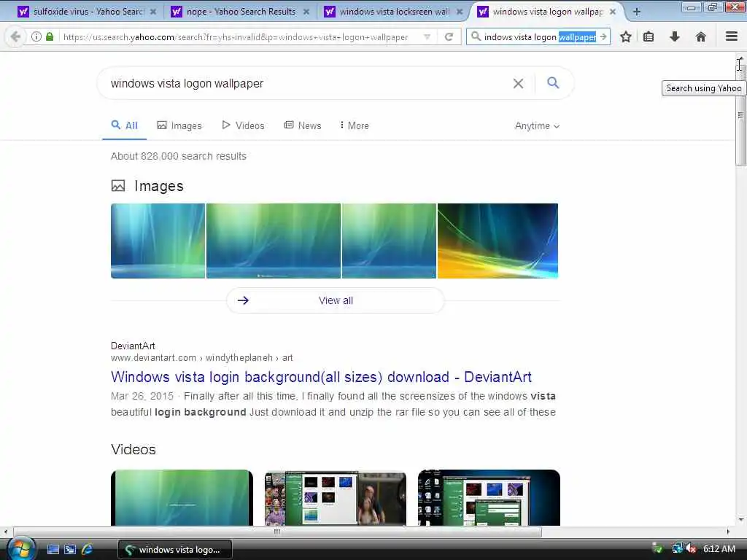Open third green Vista image thumbnail

[389, 241]
